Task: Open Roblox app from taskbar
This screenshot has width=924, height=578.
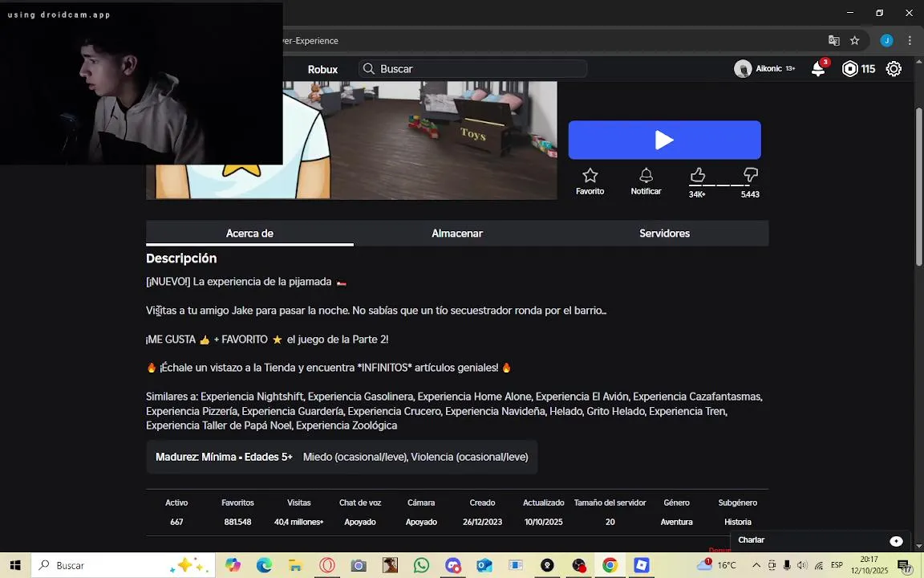Action: point(641,566)
